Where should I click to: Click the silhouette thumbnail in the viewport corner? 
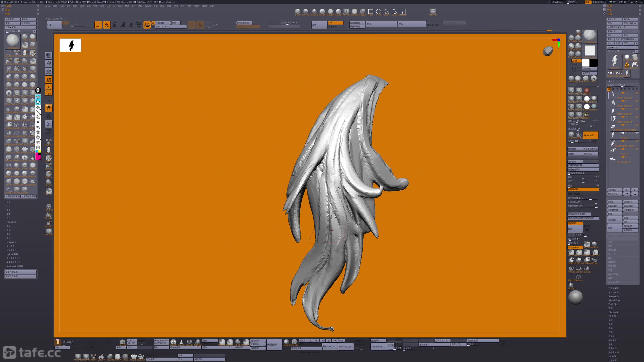pyautogui.click(x=70, y=45)
